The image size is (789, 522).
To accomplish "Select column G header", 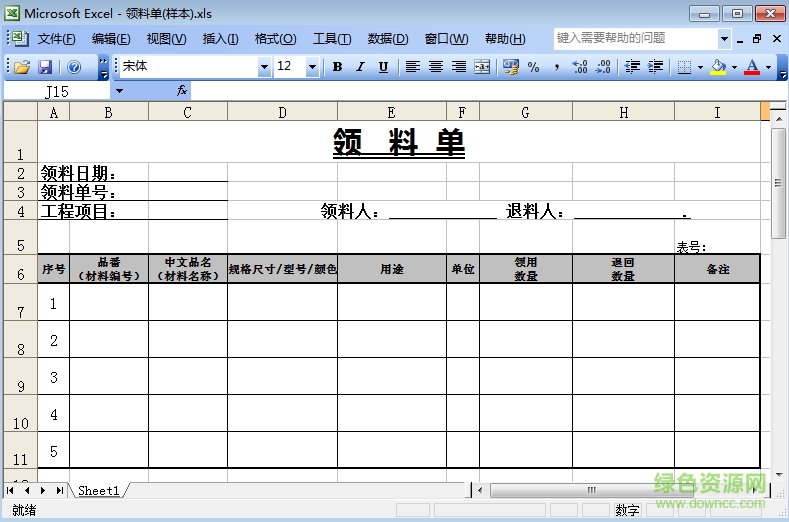I will pyautogui.click(x=525, y=112).
